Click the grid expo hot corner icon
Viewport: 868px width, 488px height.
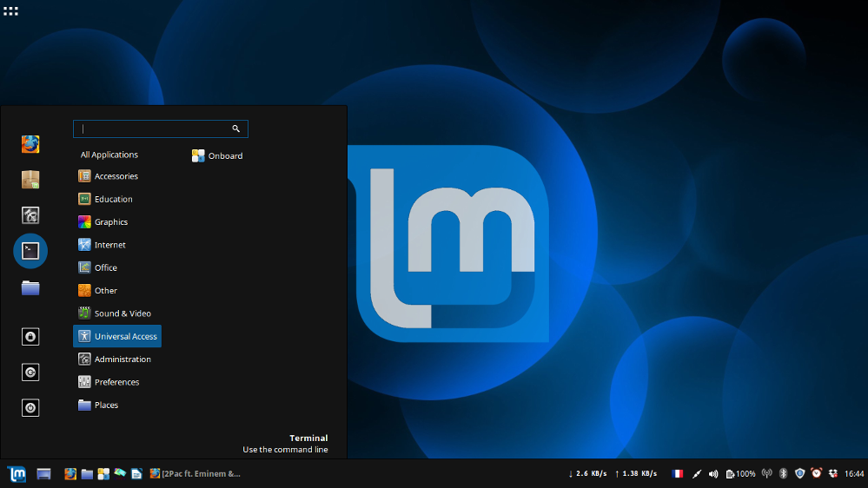point(10,11)
